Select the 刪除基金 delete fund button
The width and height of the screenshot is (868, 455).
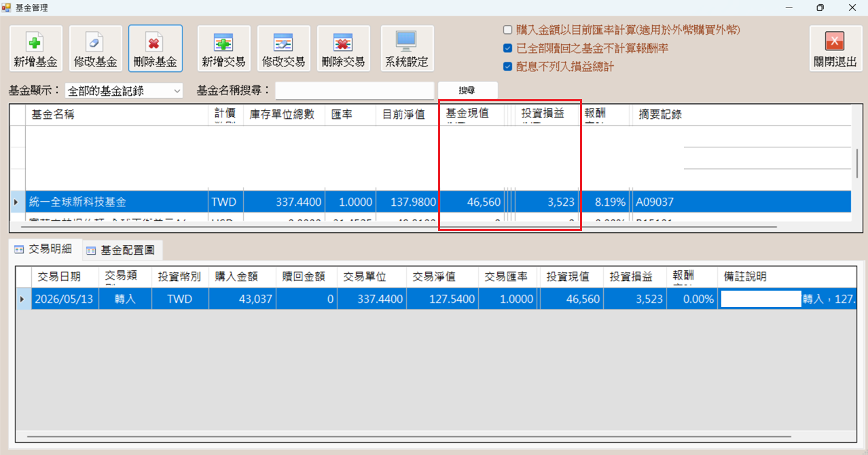[156, 48]
